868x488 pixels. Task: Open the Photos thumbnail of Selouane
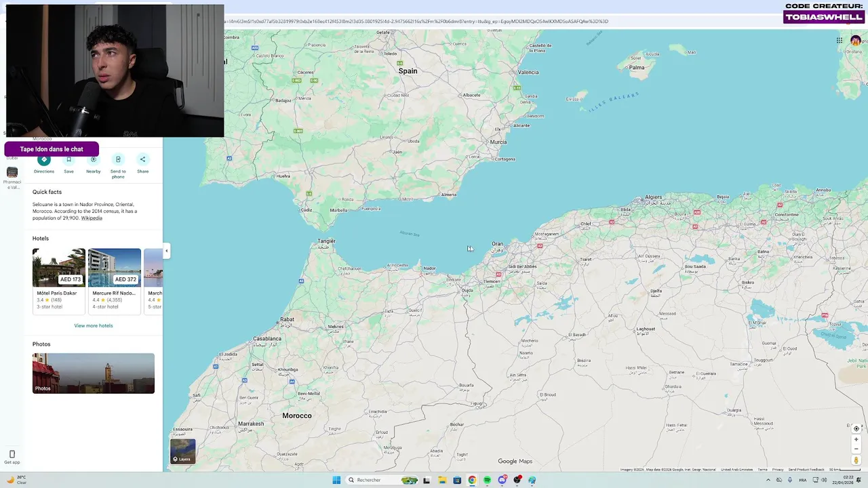(94, 373)
